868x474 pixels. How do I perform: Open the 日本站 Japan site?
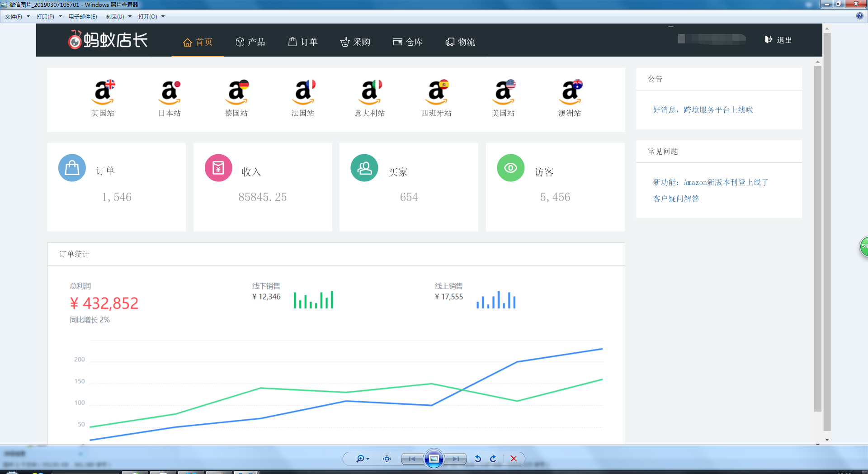(x=170, y=94)
